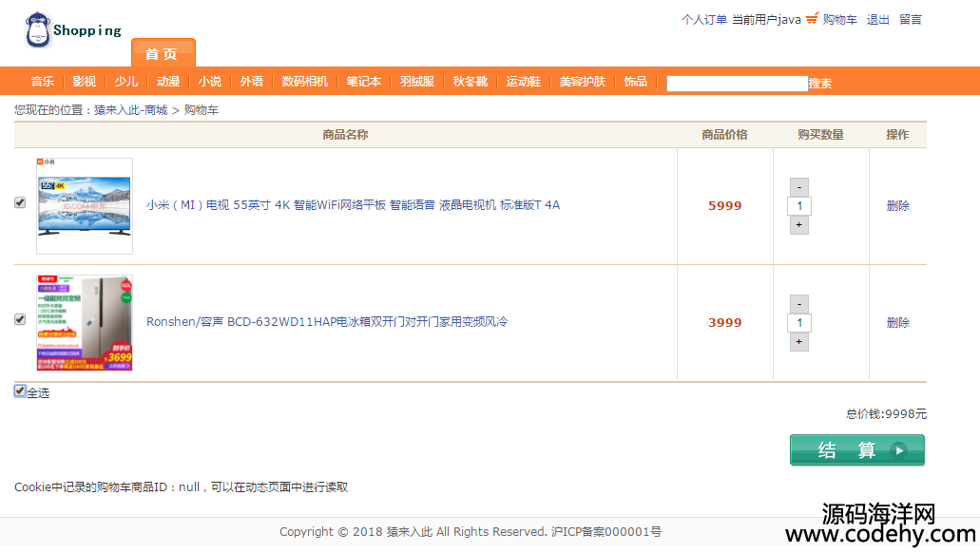Decrease quantity of Ronshen refrigerator
The height and width of the screenshot is (553, 980).
tap(799, 304)
